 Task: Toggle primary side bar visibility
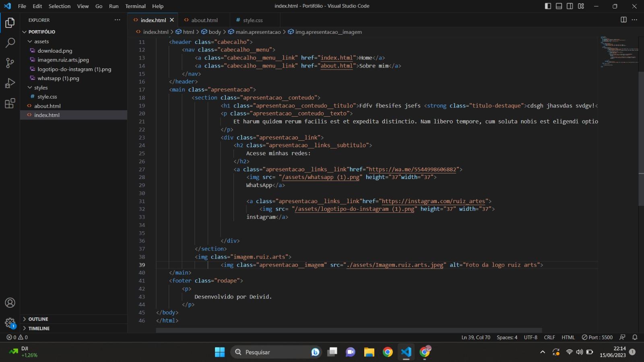pos(548,6)
